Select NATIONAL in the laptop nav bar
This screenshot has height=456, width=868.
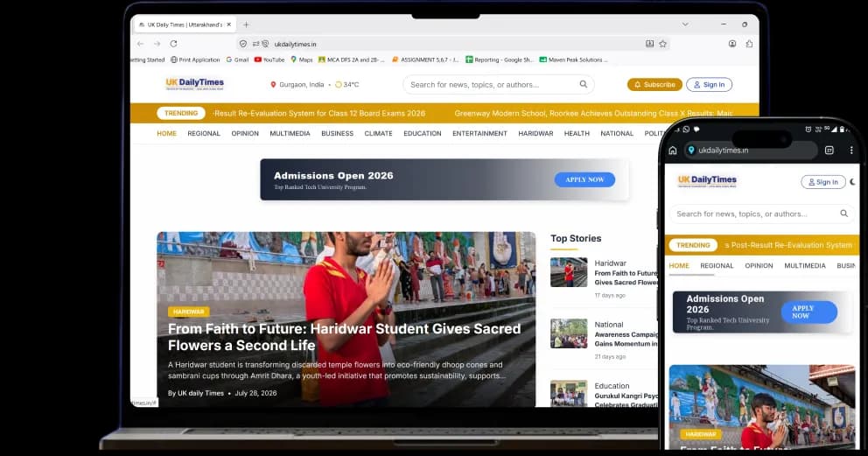[617, 133]
